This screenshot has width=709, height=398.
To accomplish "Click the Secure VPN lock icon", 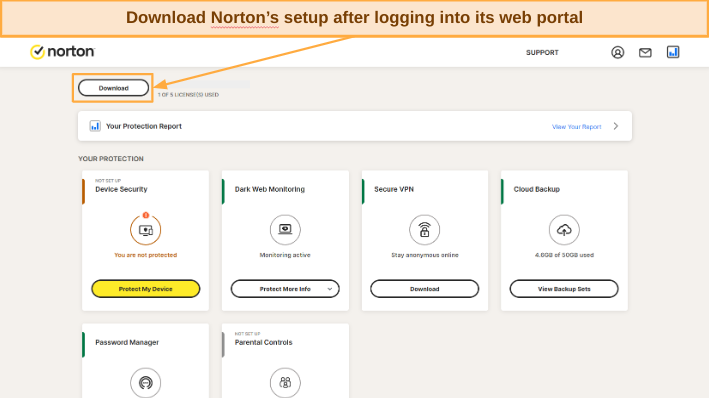I will click(425, 230).
